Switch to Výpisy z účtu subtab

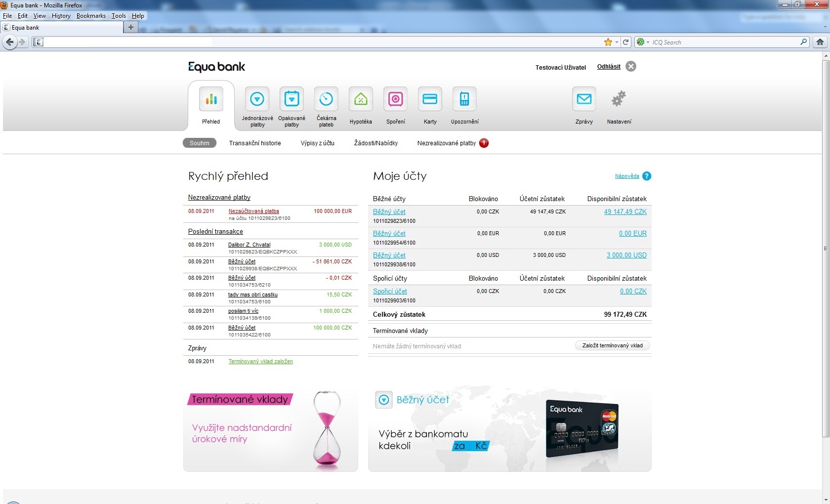tap(318, 143)
